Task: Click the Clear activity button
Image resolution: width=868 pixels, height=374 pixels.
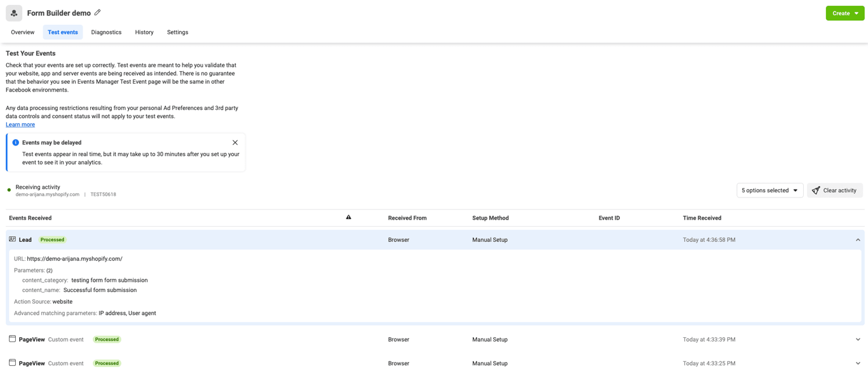Action: coord(835,190)
